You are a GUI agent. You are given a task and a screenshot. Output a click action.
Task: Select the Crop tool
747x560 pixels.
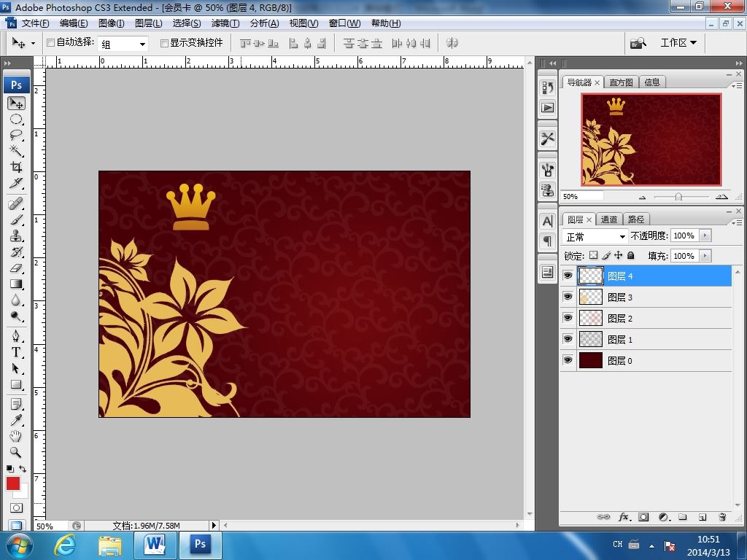[x=16, y=167]
